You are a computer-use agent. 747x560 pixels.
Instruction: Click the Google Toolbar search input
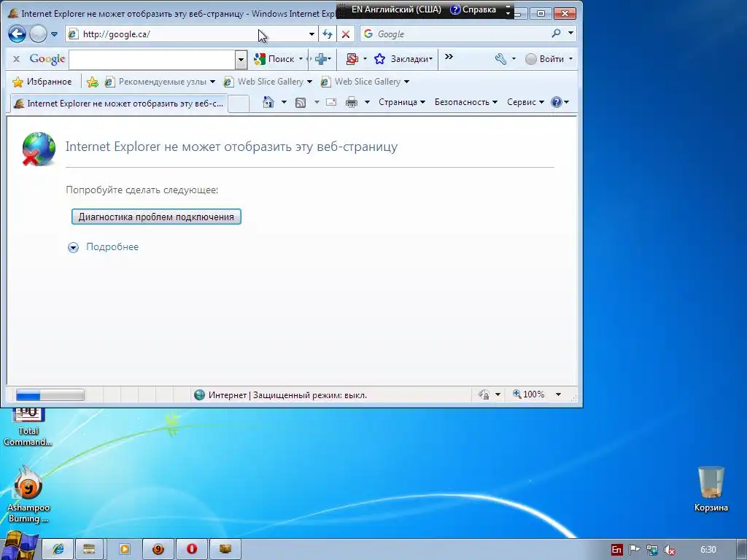[152, 60]
